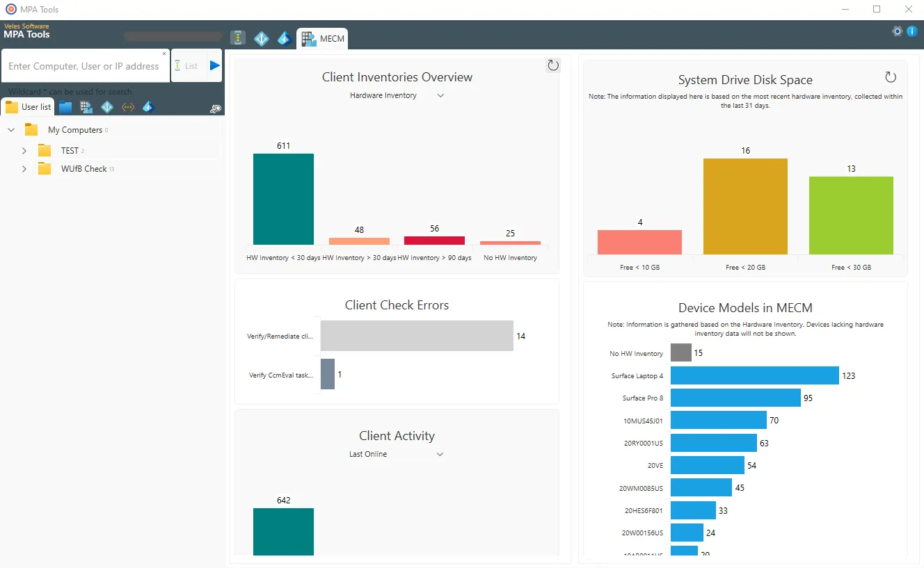
Task: Click the blue info icon at top right
Action: (911, 31)
